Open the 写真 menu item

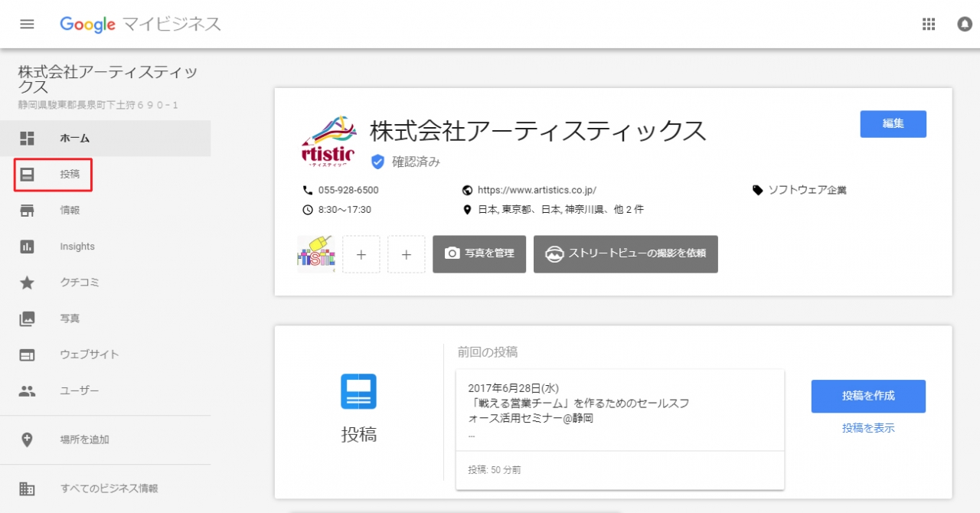[105, 319]
